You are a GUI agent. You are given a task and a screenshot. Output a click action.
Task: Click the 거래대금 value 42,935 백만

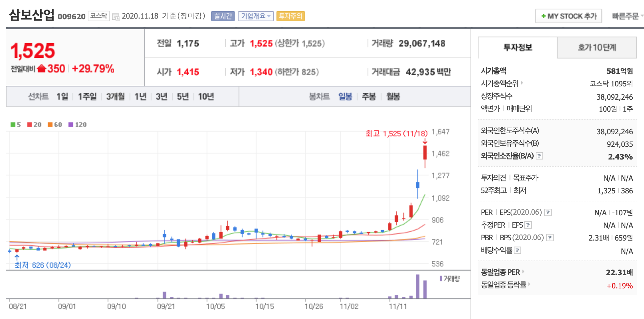[x=428, y=72]
